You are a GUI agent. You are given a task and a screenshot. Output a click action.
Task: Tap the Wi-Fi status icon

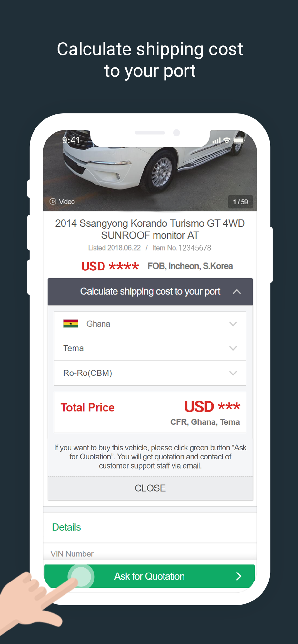[227, 140]
